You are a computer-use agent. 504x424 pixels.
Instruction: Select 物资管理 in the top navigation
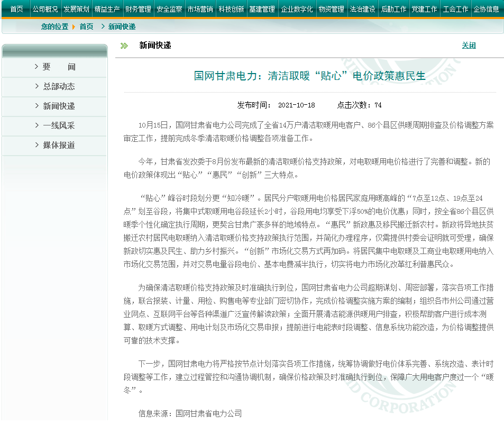click(x=332, y=9)
